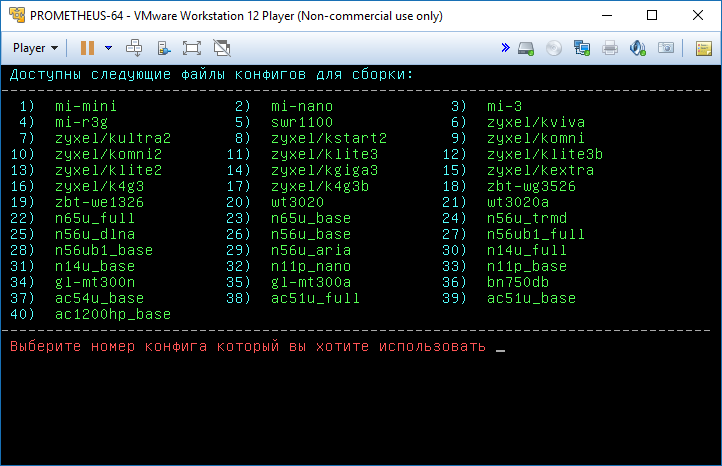Click the 'wt3020a' config entry

518,202
